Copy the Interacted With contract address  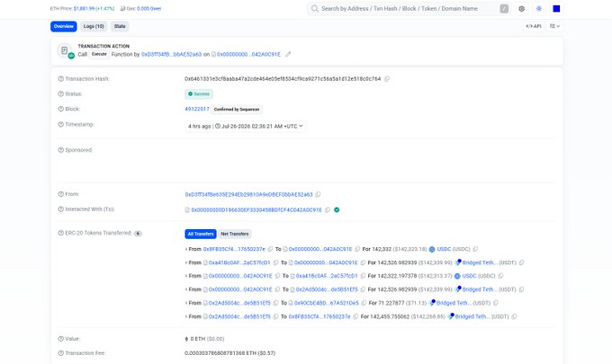(x=327, y=209)
